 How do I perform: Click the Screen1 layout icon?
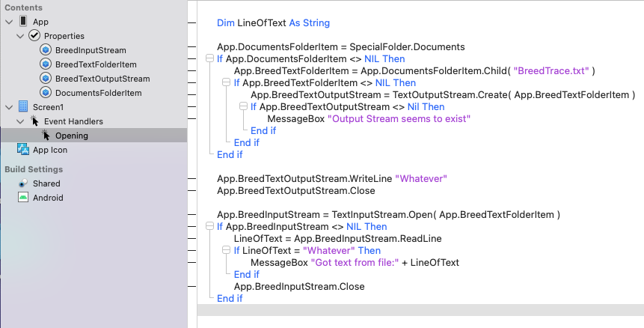23,107
